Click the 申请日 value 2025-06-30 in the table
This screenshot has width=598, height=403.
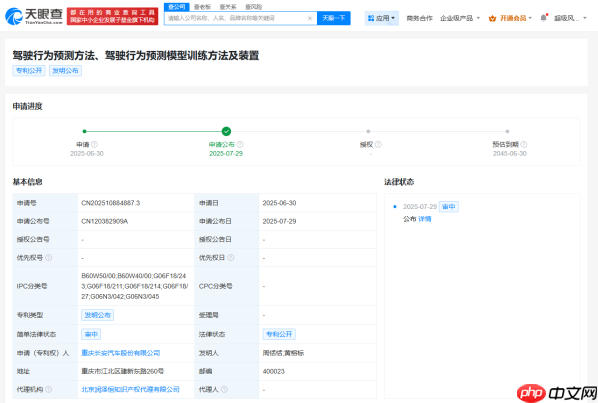pyautogui.click(x=279, y=203)
